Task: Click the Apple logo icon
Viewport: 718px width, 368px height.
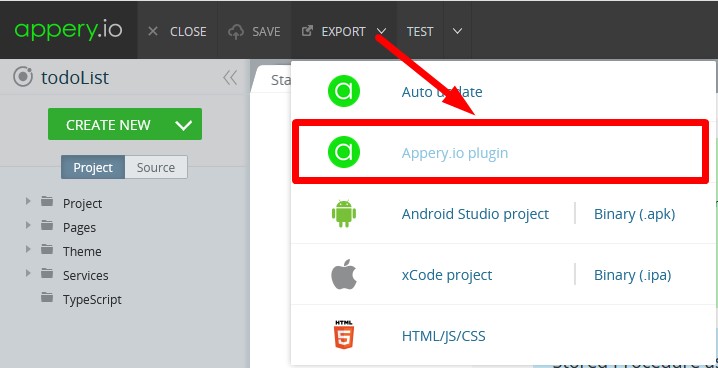Action: pyautogui.click(x=344, y=274)
